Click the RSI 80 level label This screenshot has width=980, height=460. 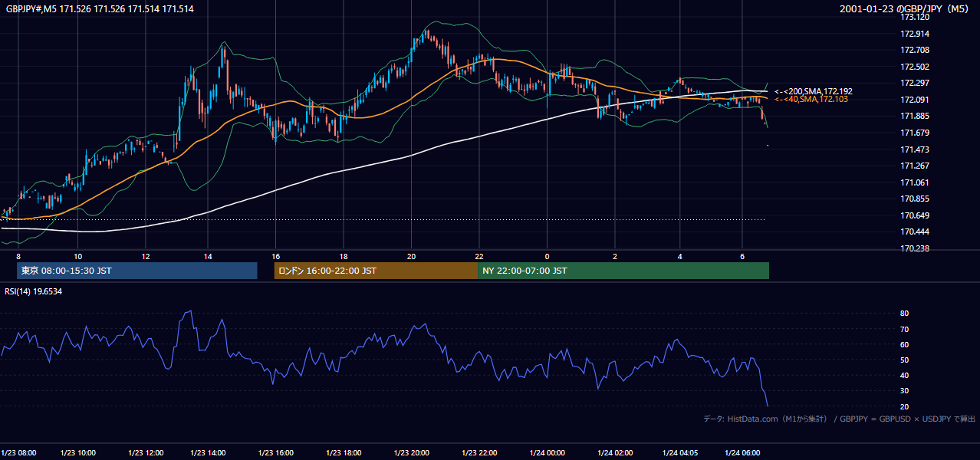point(904,314)
